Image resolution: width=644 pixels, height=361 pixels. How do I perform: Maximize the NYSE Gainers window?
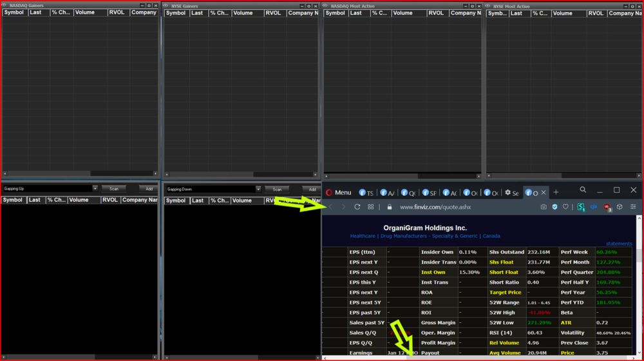pos(309,6)
